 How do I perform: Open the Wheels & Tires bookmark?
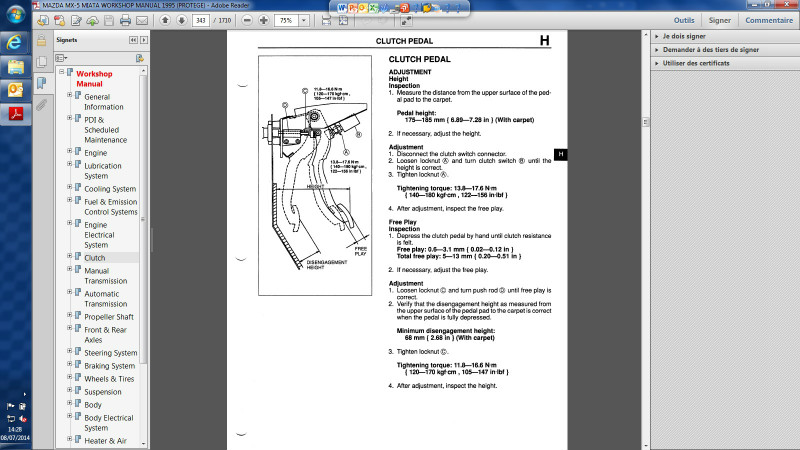tap(109, 379)
